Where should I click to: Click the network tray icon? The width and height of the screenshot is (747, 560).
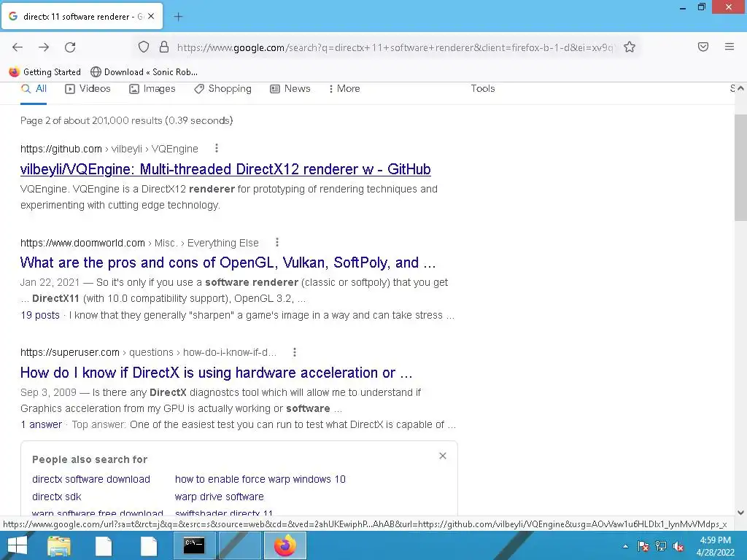point(661,546)
